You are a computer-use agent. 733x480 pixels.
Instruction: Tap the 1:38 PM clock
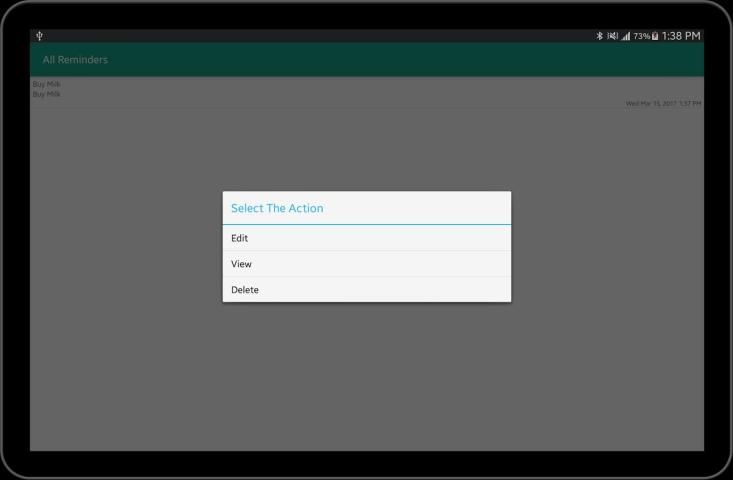(x=681, y=36)
